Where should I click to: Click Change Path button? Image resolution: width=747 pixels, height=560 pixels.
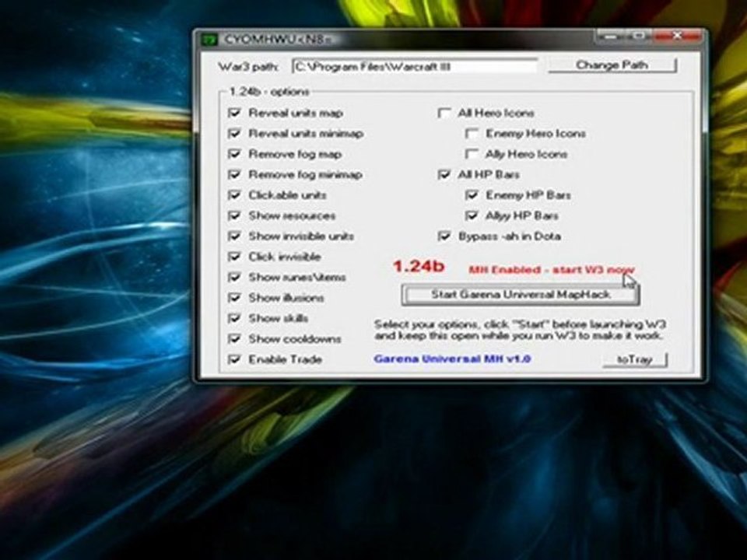(612, 65)
